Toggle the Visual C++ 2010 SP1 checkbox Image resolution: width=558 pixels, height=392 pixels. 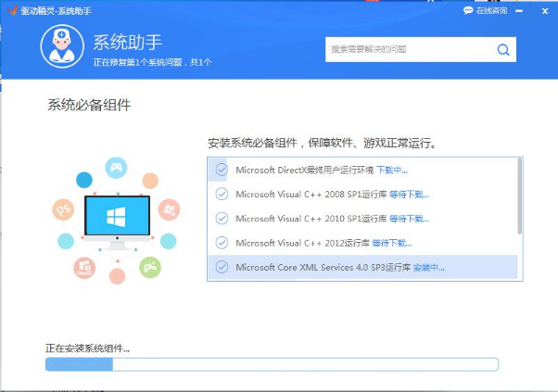tap(222, 218)
